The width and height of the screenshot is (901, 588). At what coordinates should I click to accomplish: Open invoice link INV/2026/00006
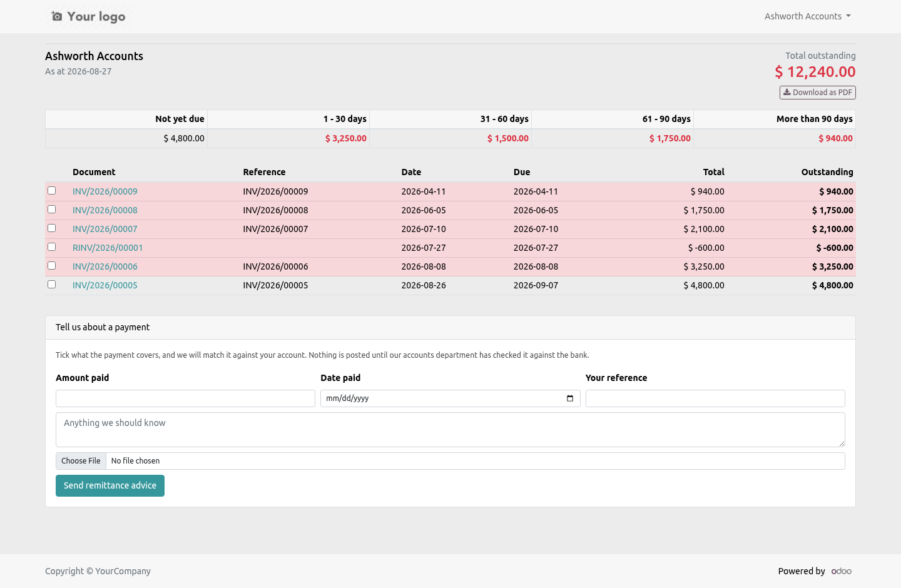(105, 266)
